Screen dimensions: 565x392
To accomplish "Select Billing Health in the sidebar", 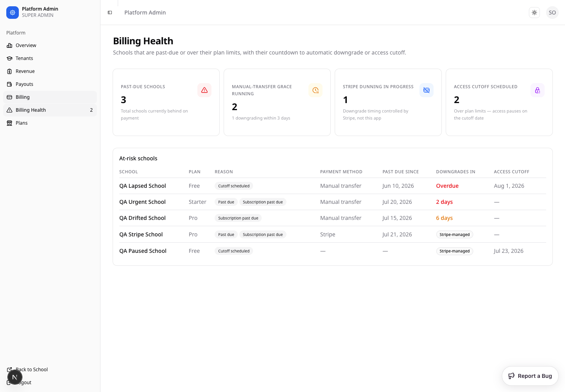I will (50, 110).
